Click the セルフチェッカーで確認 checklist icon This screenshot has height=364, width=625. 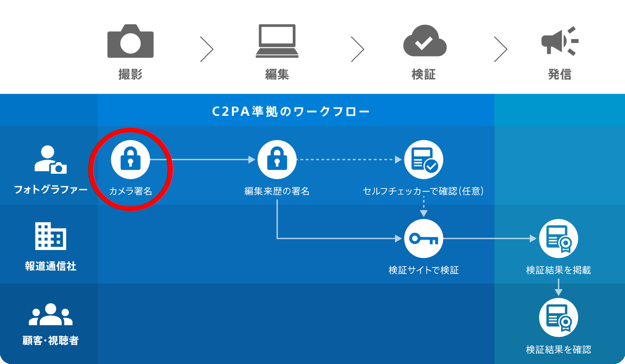tap(424, 159)
